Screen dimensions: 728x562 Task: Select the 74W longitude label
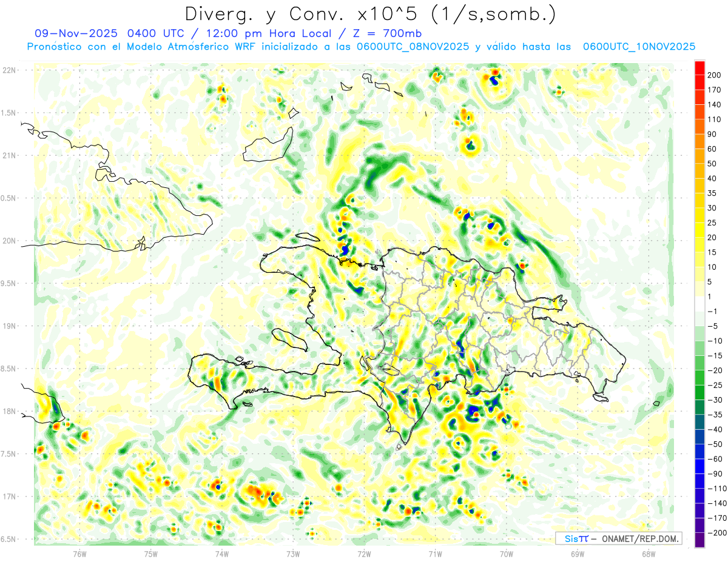coord(222,554)
